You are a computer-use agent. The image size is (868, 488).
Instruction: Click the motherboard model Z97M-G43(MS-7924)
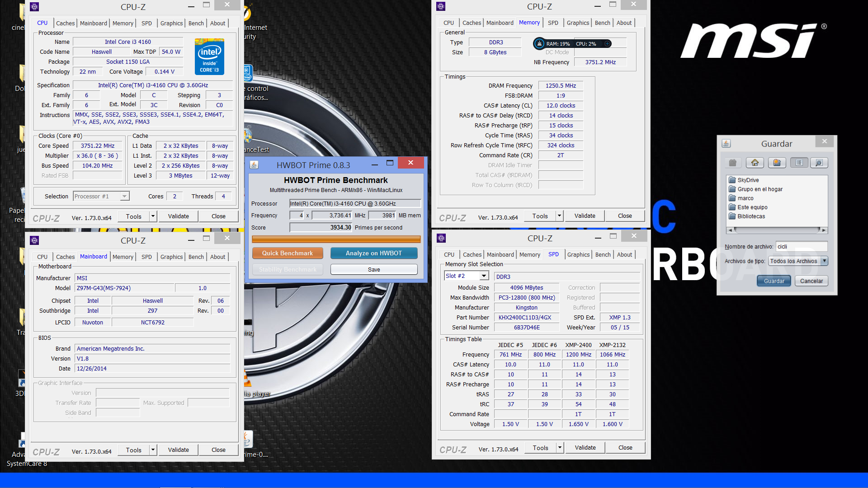coord(124,288)
